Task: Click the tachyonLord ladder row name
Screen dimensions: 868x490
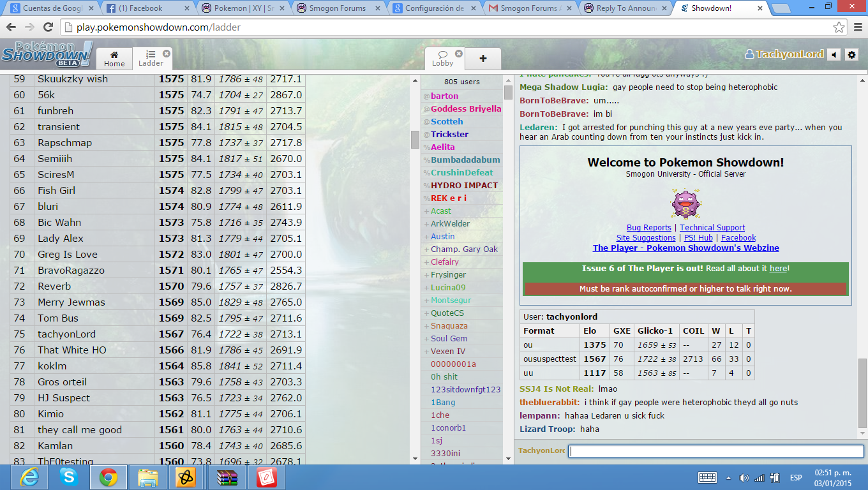Action: tap(66, 334)
